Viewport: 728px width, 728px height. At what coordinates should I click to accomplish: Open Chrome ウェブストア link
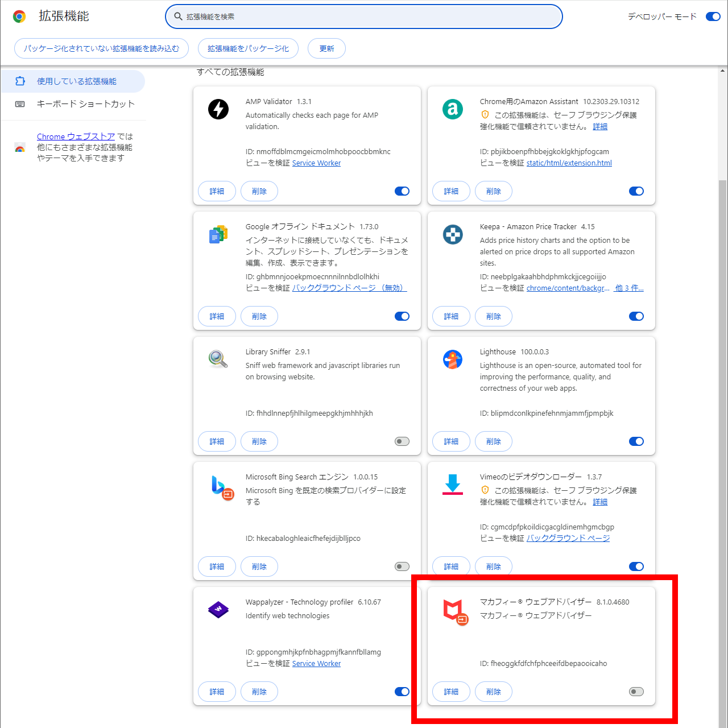pyautogui.click(x=76, y=136)
